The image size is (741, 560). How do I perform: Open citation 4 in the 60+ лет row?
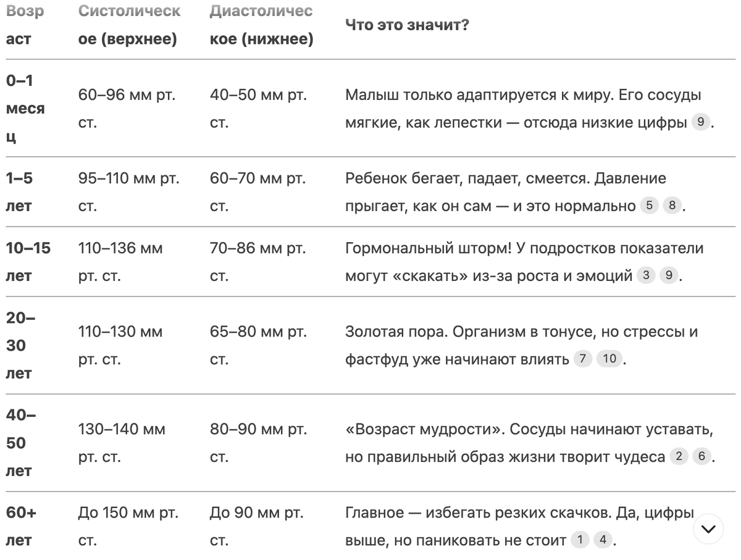pyautogui.click(x=603, y=540)
